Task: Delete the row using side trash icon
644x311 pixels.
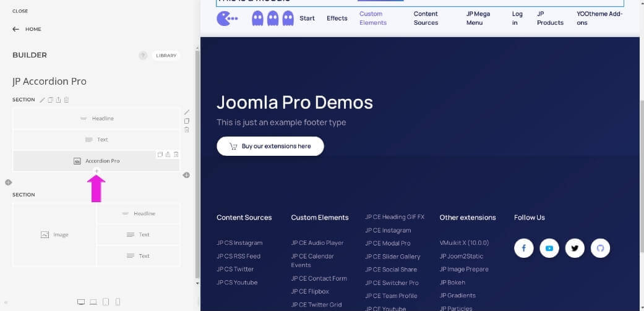Action: click(x=186, y=130)
